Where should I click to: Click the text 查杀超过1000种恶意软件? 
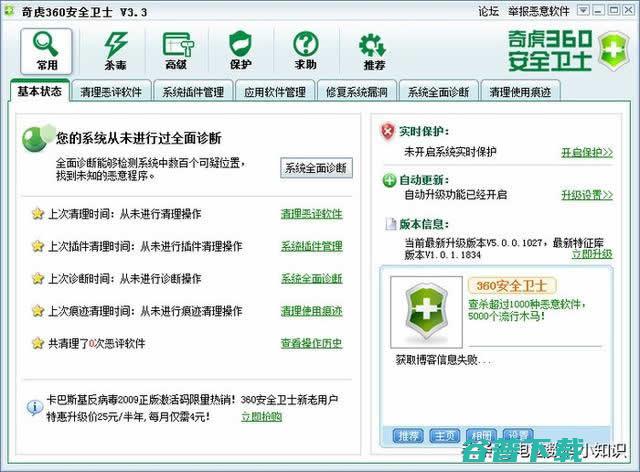click(527, 304)
